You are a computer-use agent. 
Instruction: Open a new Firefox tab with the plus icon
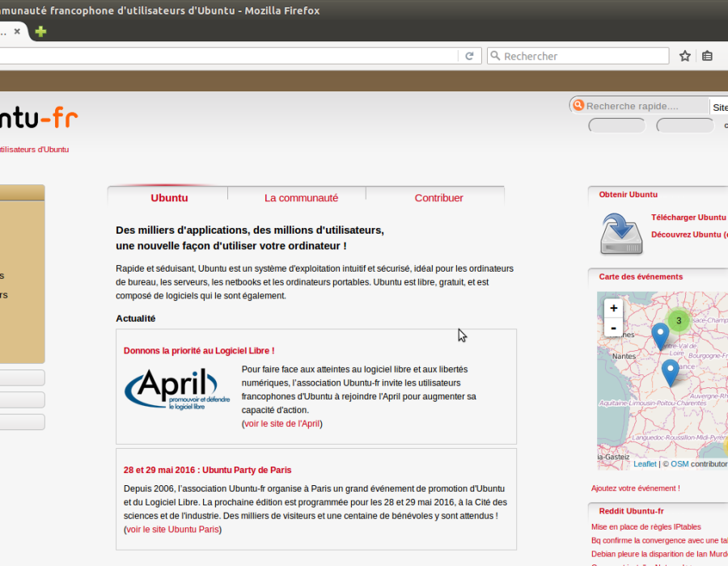(x=41, y=32)
